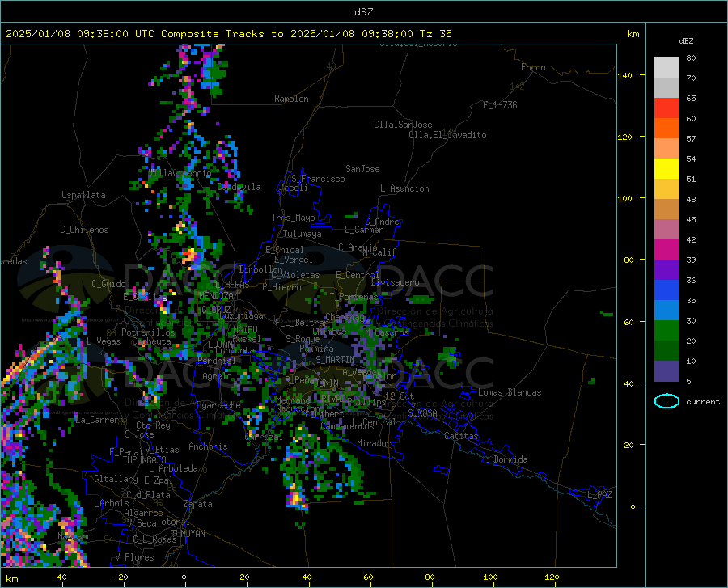This screenshot has width=728, height=588.
Task: Click the bright green 20-30 dBZ legend color
Action: click(x=667, y=331)
